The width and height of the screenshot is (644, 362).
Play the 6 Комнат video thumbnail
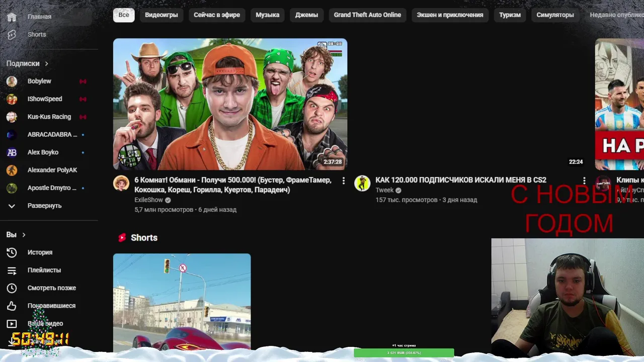pyautogui.click(x=230, y=104)
